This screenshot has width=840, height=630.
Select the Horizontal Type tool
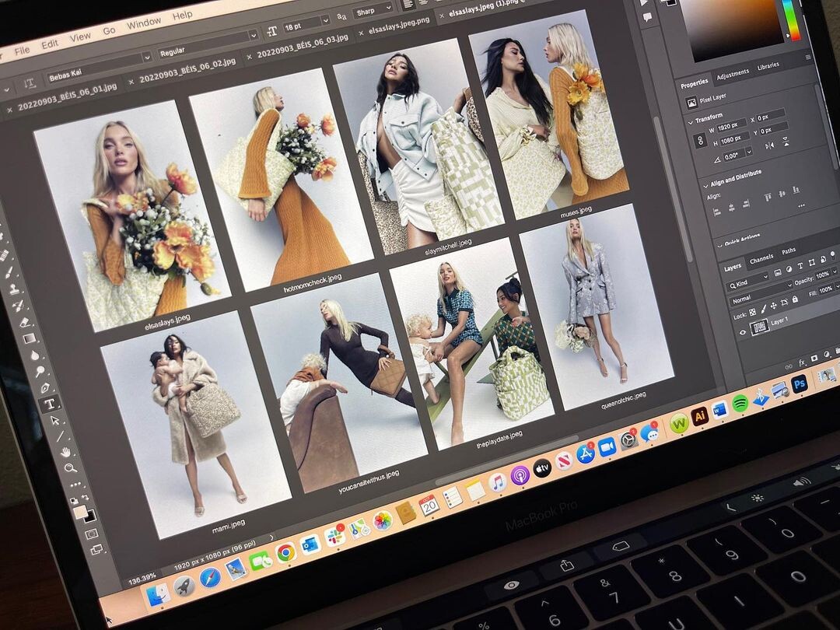(50, 403)
